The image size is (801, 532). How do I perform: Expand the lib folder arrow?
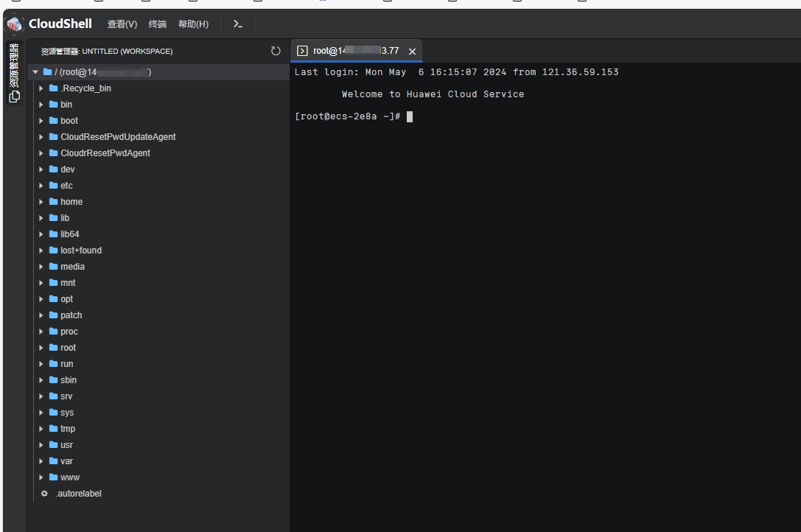(41, 217)
